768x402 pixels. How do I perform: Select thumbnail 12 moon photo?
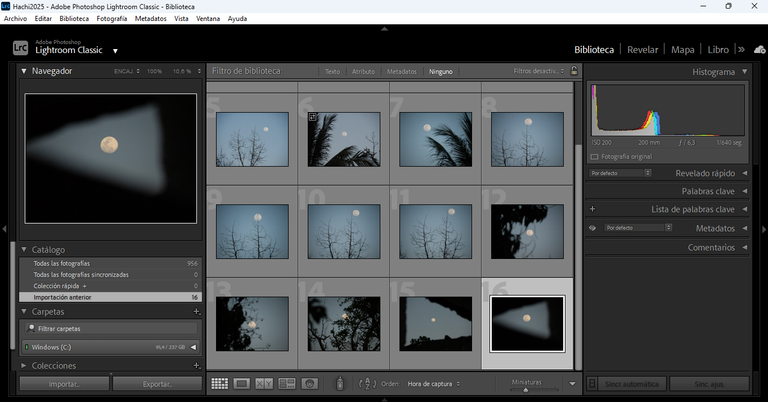click(x=527, y=232)
